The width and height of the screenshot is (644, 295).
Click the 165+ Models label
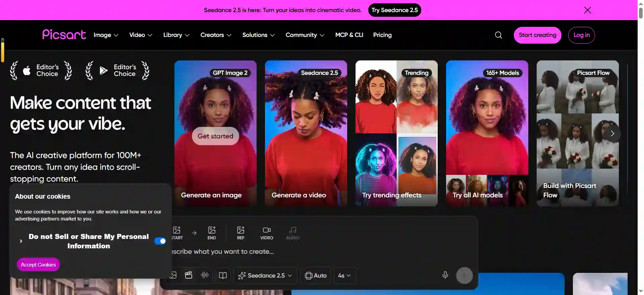coord(502,73)
